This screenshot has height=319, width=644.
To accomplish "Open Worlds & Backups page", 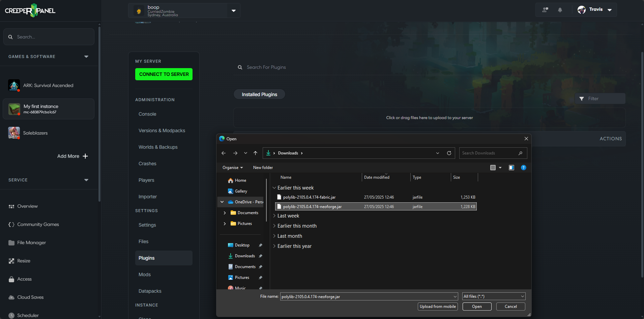I will click(x=158, y=147).
